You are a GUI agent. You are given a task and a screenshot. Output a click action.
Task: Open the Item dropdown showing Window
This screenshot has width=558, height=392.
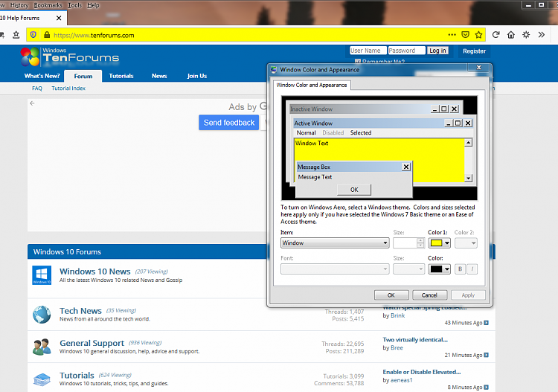pyautogui.click(x=335, y=243)
